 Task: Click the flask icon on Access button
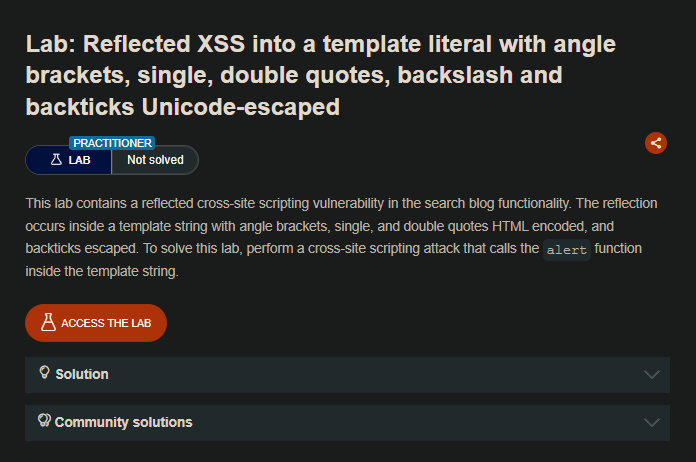47,323
